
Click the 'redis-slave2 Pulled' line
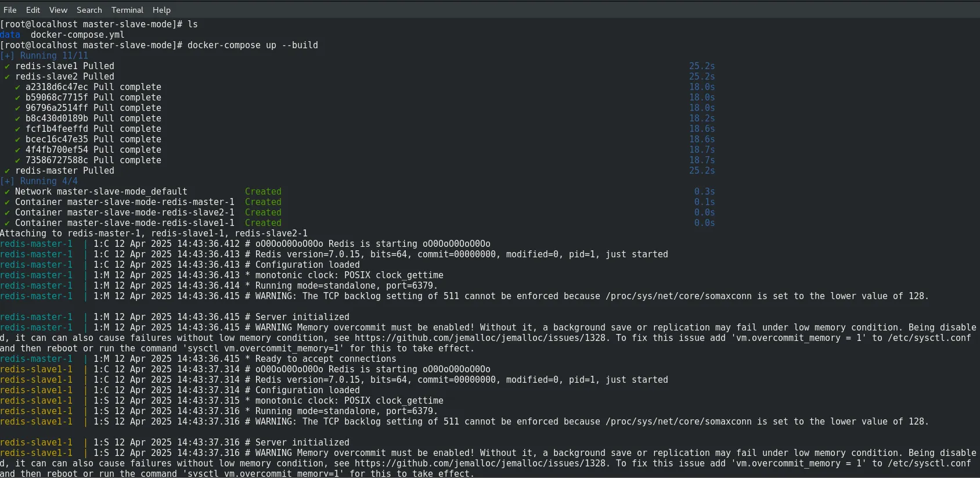pos(59,77)
